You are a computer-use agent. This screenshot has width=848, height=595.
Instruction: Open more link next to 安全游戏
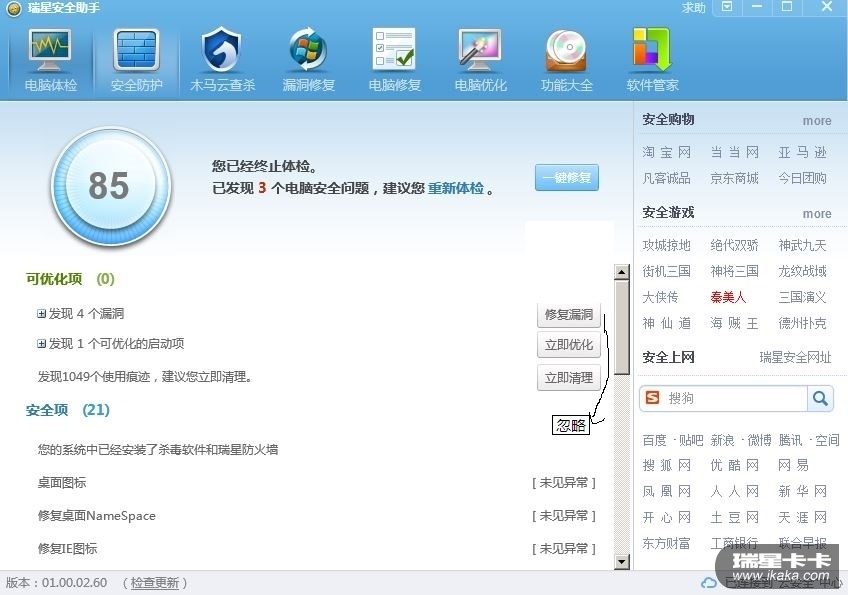[x=817, y=214]
